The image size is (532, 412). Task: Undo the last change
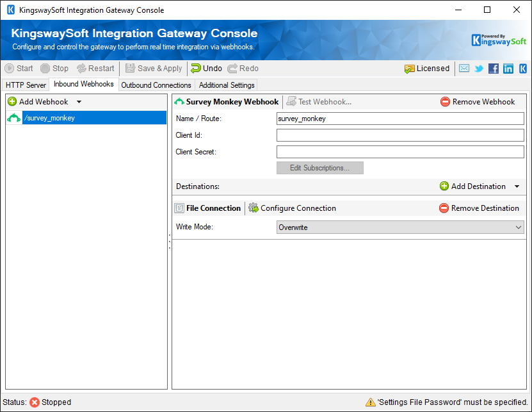[206, 69]
